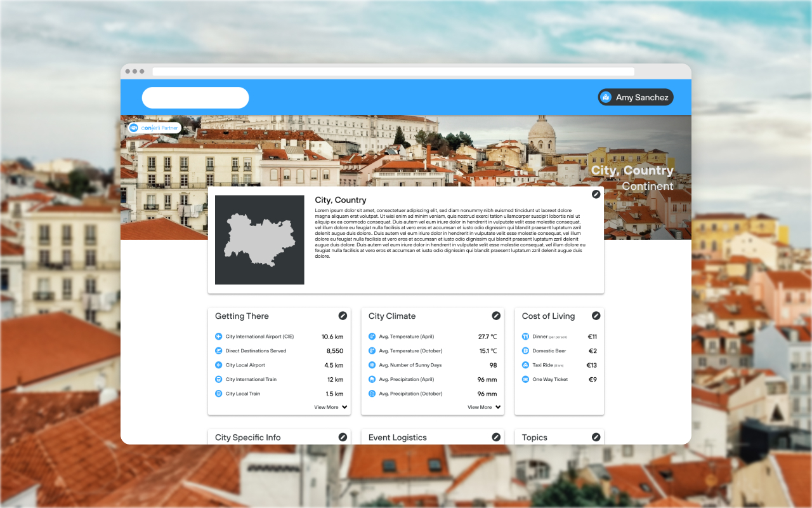Click the Topics edit pencil icon
This screenshot has width=812, height=508.
(x=596, y=437)
